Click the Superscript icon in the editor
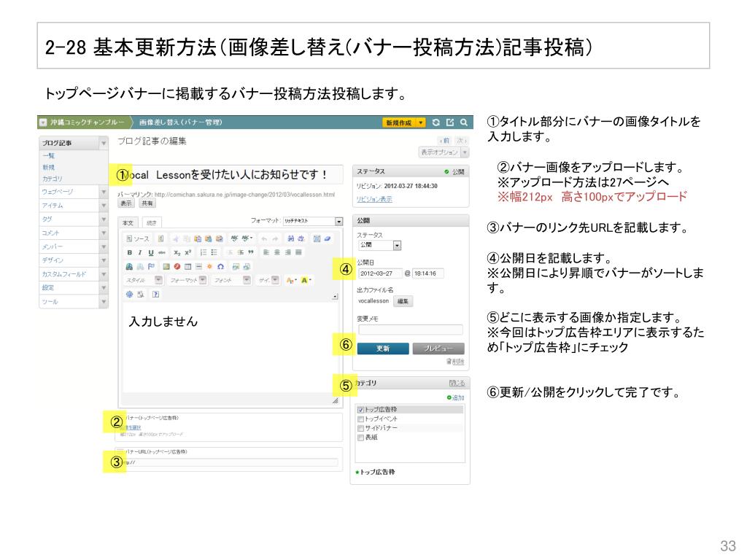 pos(187,252)
